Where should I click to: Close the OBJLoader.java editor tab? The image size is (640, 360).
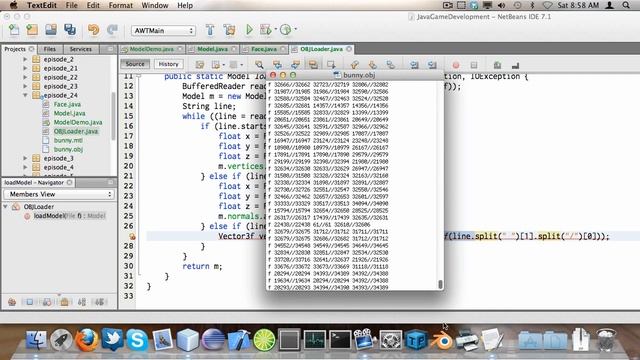349,49
